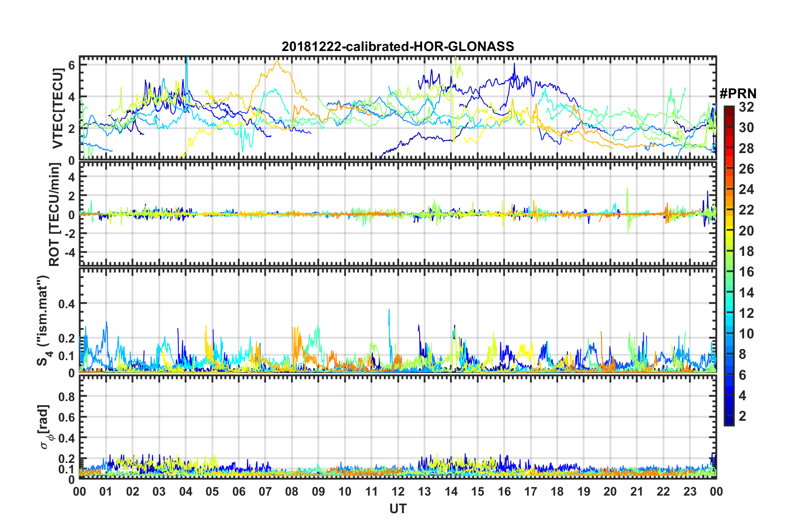The image size is (796, 532).
Task: Click the S4 ("ism.mat") axis label
Action: pyautogui.click(x=44, y=320)
